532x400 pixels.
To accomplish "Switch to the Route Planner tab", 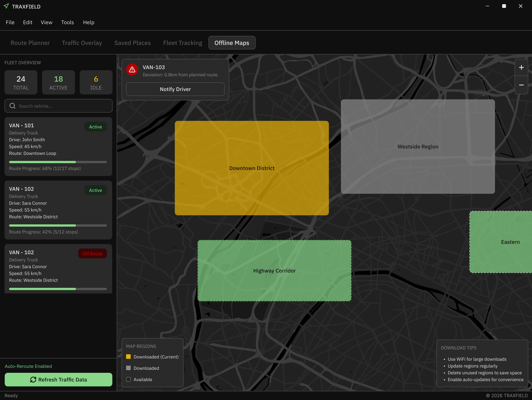I will point(30,43).
